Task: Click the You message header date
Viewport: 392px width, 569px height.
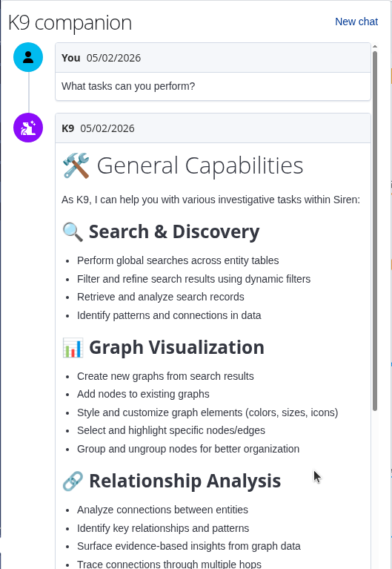Action: [x=113, y=58]
